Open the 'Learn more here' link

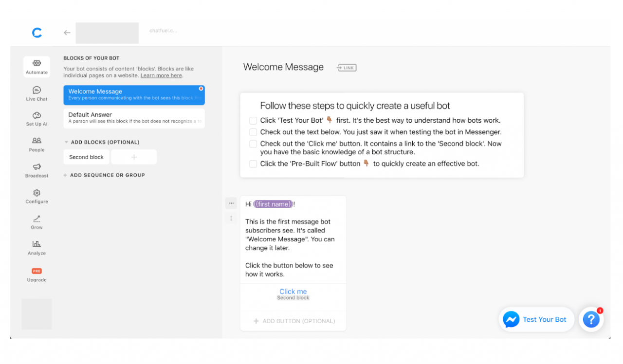[x=161, y=76]
